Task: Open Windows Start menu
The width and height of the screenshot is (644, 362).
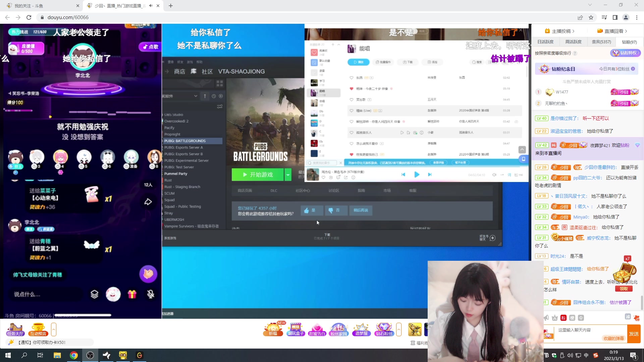Action: click(8, 355)
